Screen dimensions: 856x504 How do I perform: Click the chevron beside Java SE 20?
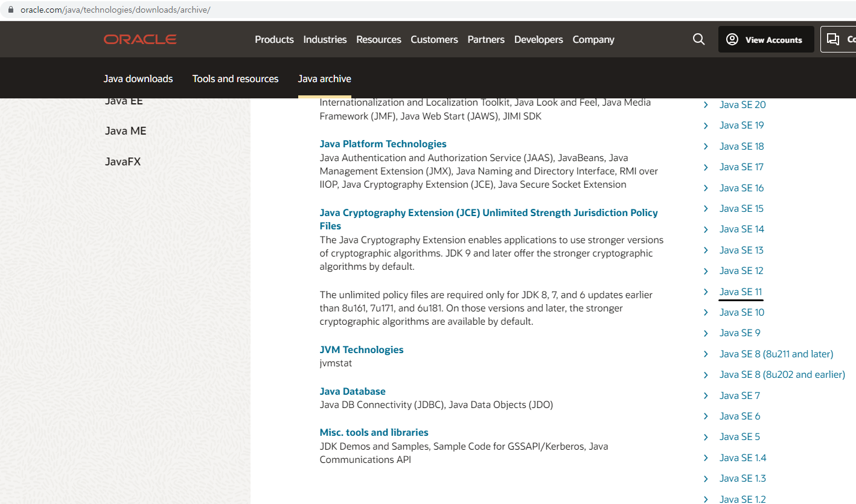click(x=706, y=104)
